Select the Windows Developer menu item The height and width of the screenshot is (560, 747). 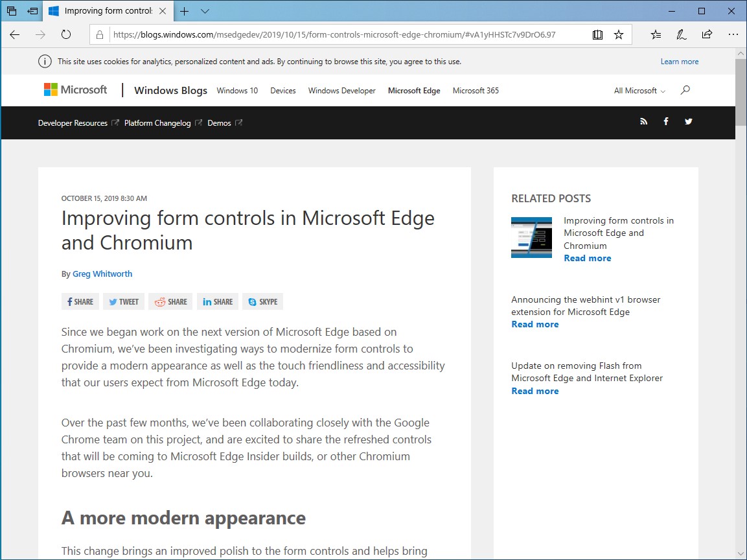point(341,91)
